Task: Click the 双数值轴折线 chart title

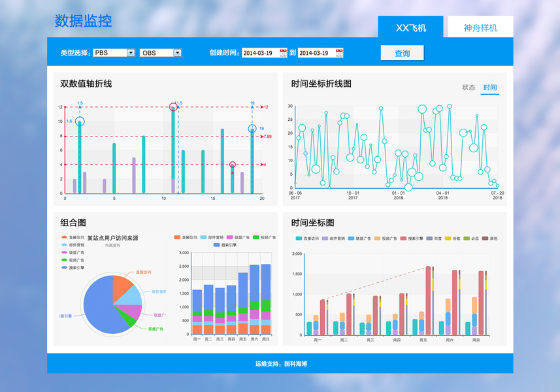Action: (86, 84)
